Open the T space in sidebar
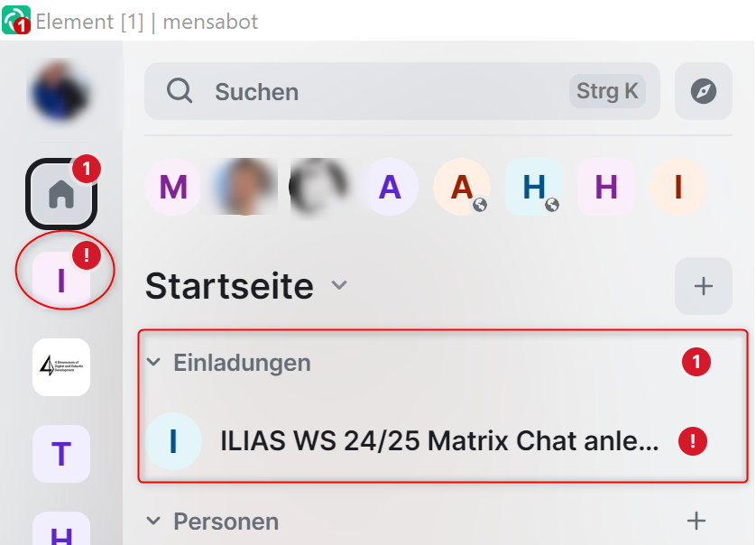This screenshot has height=545, width=756. (61, 454)
